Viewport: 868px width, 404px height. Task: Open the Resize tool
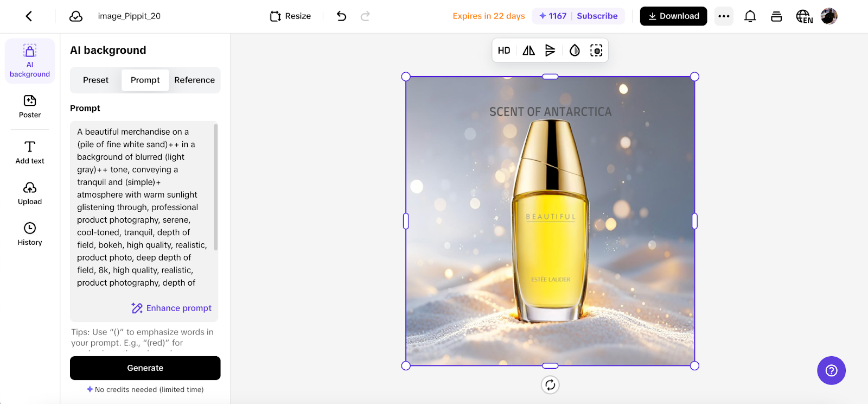click(x=290, y=16)
